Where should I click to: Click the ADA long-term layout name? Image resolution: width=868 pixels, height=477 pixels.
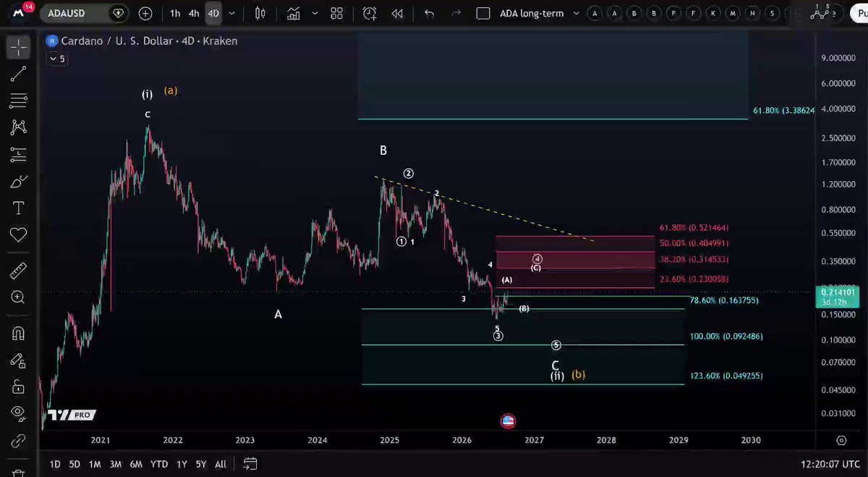pyautogui.click(x=532, y=13)
